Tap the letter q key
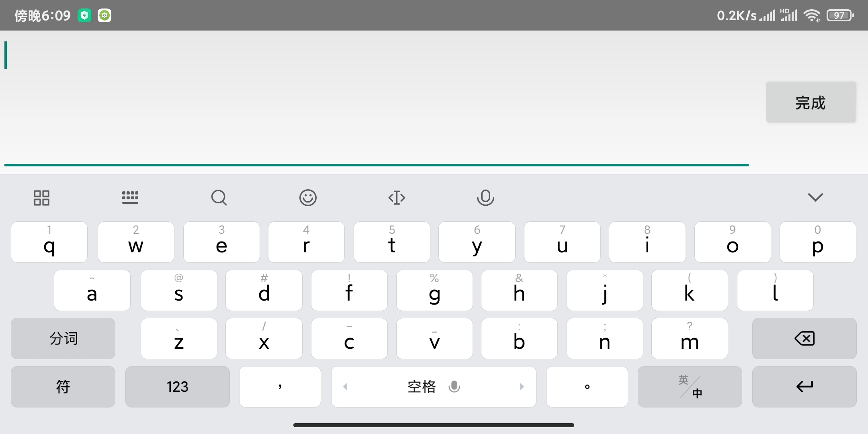The height and width of the screenshot is (434, 868). [49, 242]
